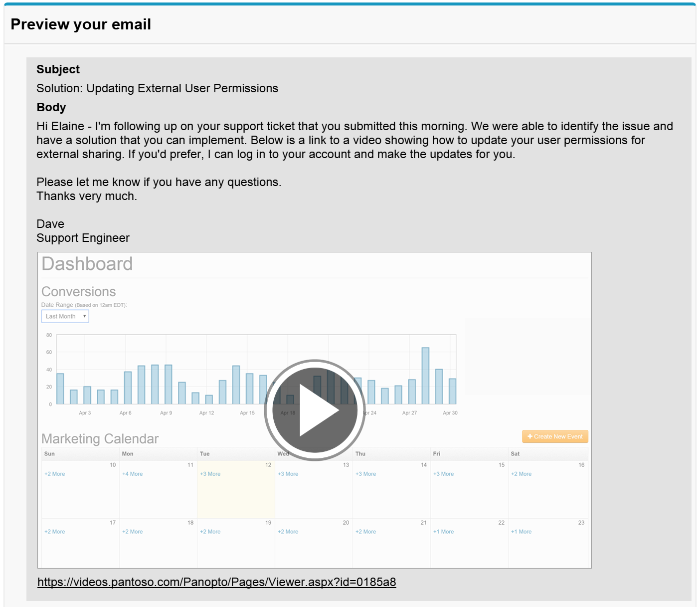Click the Preview your email heading
Screen dimensions: 700x607
click(81, 24)
